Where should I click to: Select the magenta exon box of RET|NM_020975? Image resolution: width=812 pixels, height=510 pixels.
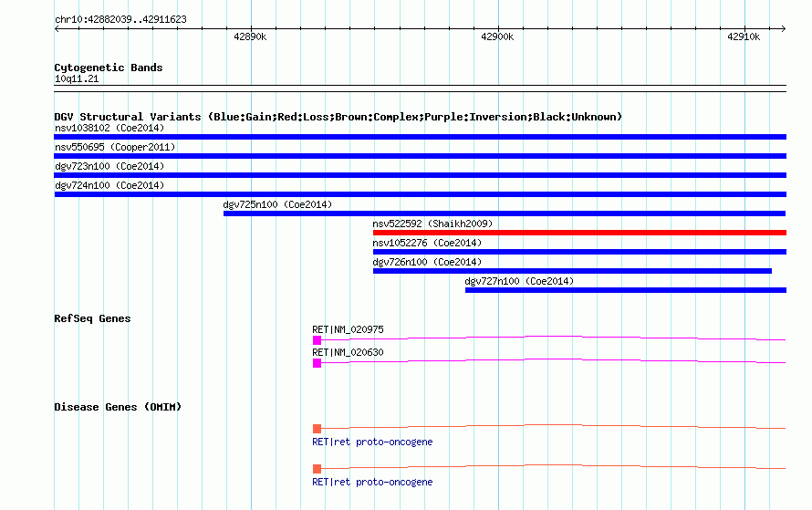(x=317, y=340)
